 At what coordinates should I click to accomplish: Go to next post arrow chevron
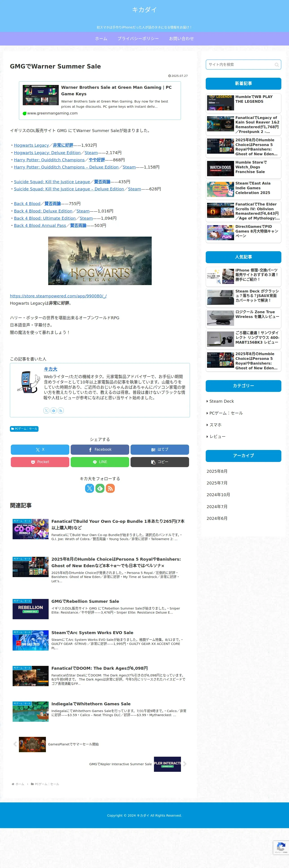(x=185, y=764)
